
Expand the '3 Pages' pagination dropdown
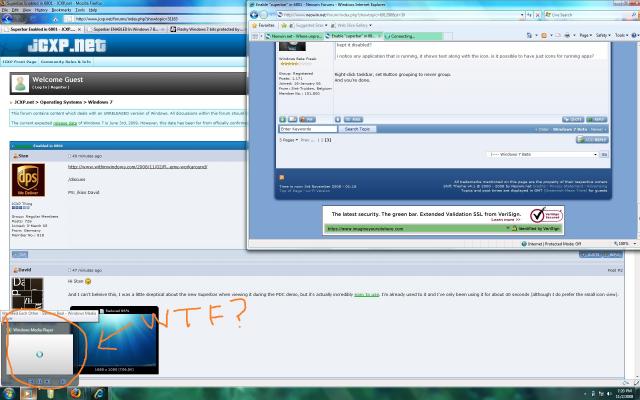[289, 140]
